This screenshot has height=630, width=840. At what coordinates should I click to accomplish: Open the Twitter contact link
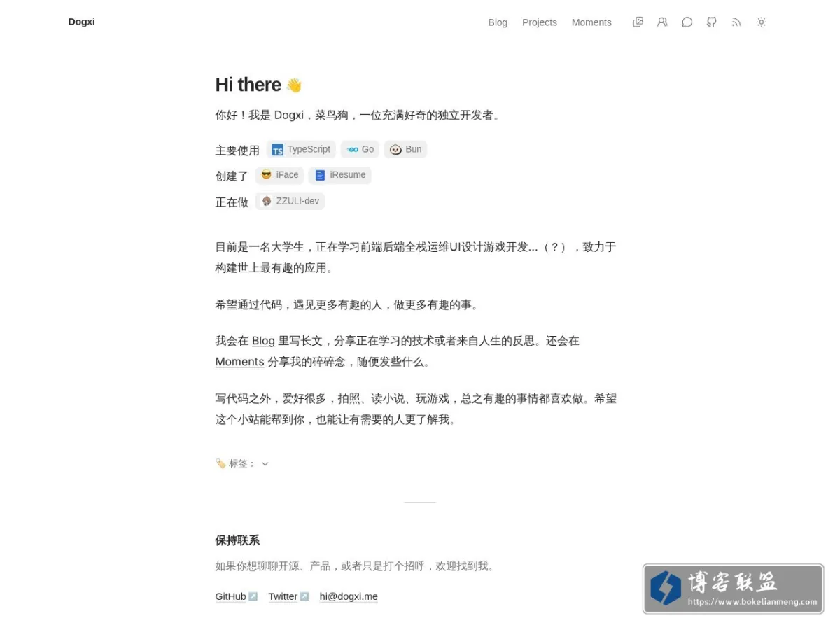click(288, 596)
